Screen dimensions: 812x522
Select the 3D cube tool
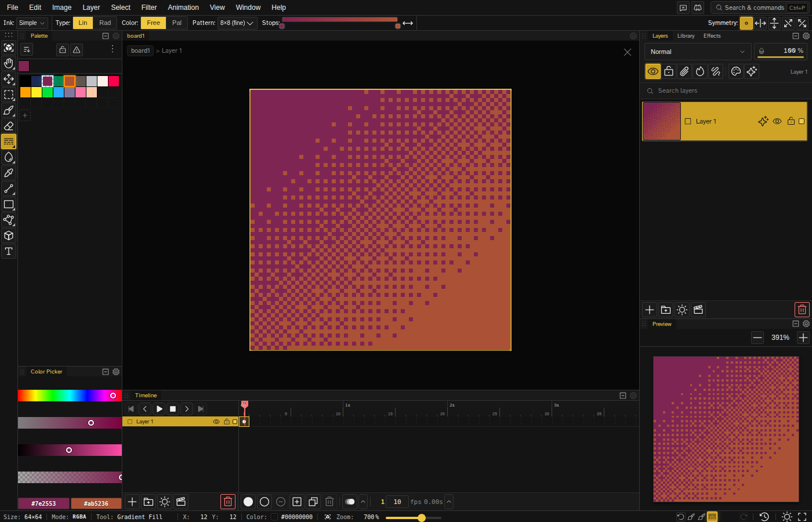9,235
